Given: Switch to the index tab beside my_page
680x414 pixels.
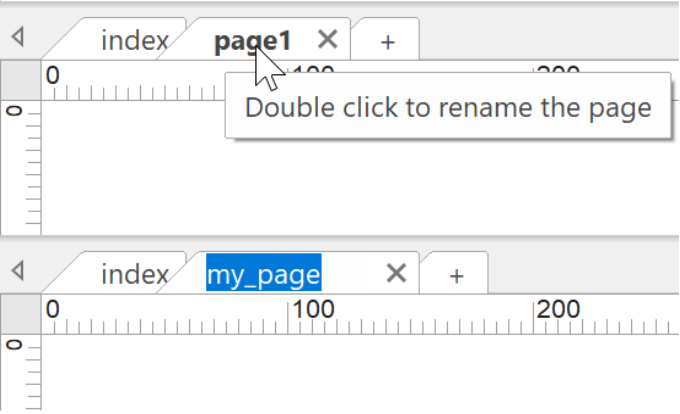Looking at the screenshot, I should pyautogui.click(x=134, y=275).
